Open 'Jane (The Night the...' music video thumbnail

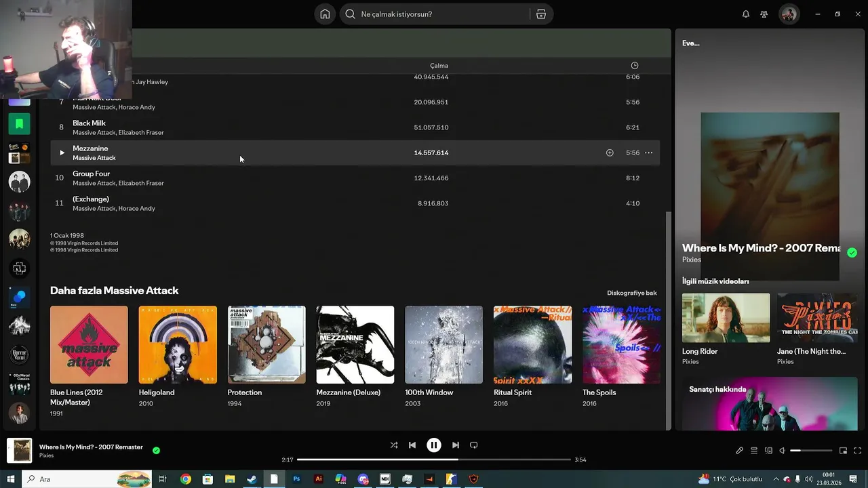[817, 318]
